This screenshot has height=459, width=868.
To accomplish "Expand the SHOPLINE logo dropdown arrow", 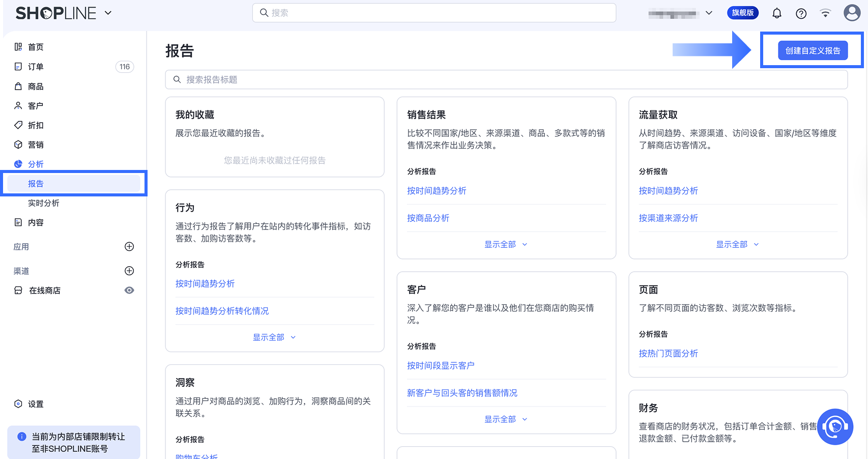I will point(108,13).
